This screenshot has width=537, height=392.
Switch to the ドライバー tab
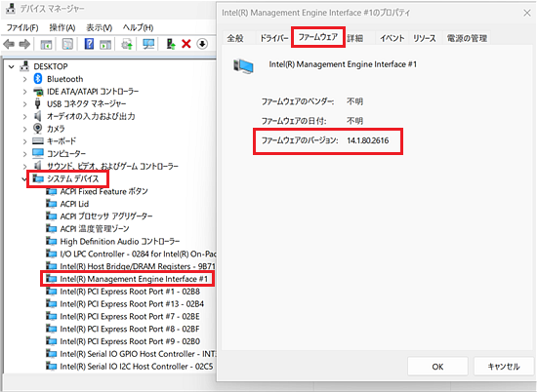coord(274,38)
